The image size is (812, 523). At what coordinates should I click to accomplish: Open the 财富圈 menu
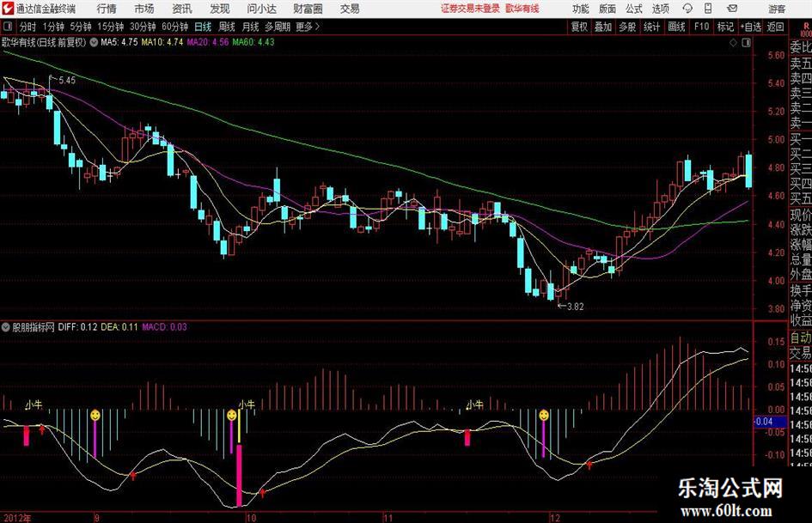tap(308, 9)
